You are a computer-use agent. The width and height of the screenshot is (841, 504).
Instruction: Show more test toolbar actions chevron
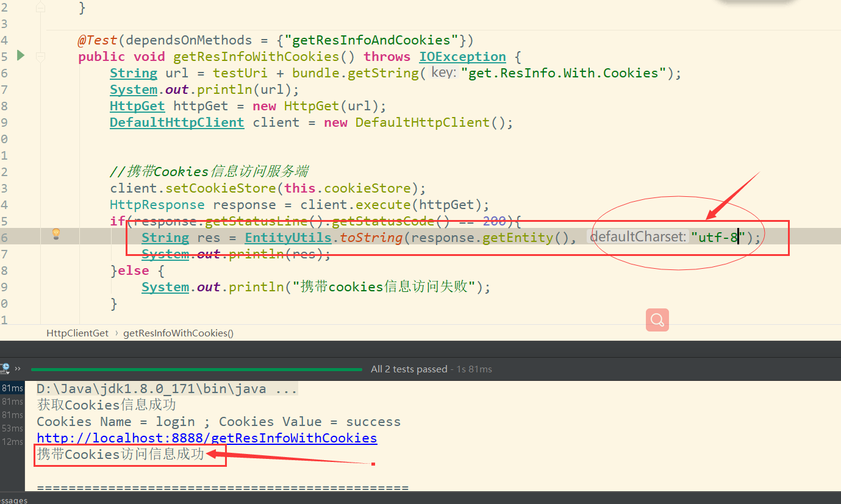[18, 369]
